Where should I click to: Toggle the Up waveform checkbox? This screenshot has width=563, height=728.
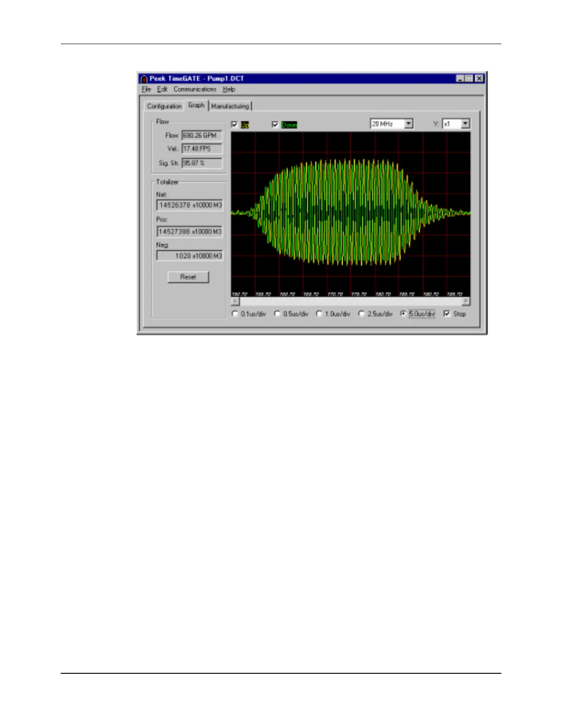pos(235,125)
